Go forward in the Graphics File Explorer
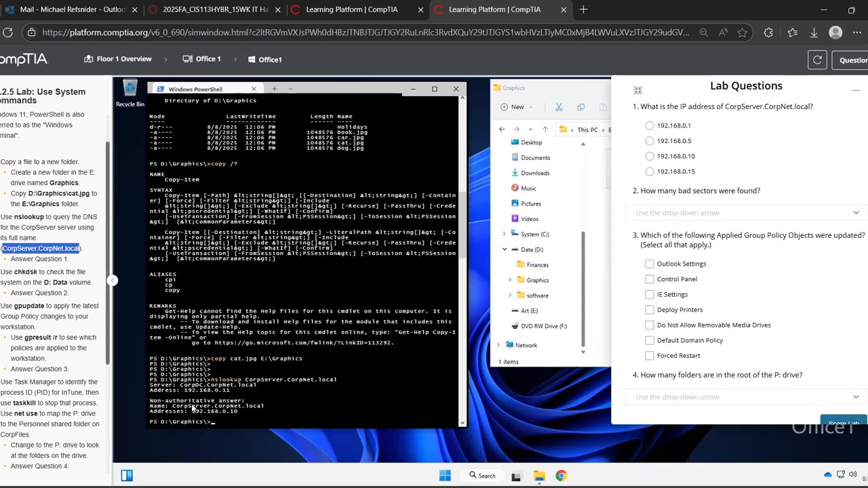The height and width of the screenshot is (488, 868). (516, 129)
